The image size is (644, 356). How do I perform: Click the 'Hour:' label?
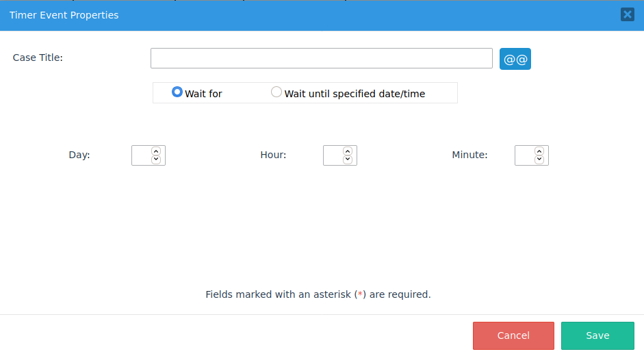click(273, 155)
